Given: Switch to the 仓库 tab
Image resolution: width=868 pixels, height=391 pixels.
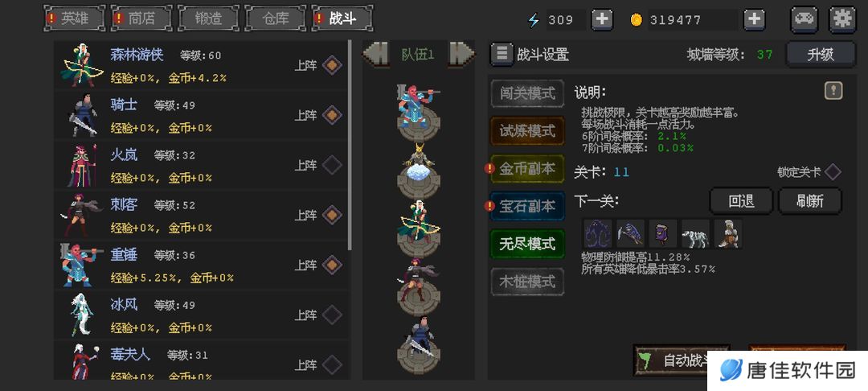Looking at the screenshot, I should tap(275, 19).
